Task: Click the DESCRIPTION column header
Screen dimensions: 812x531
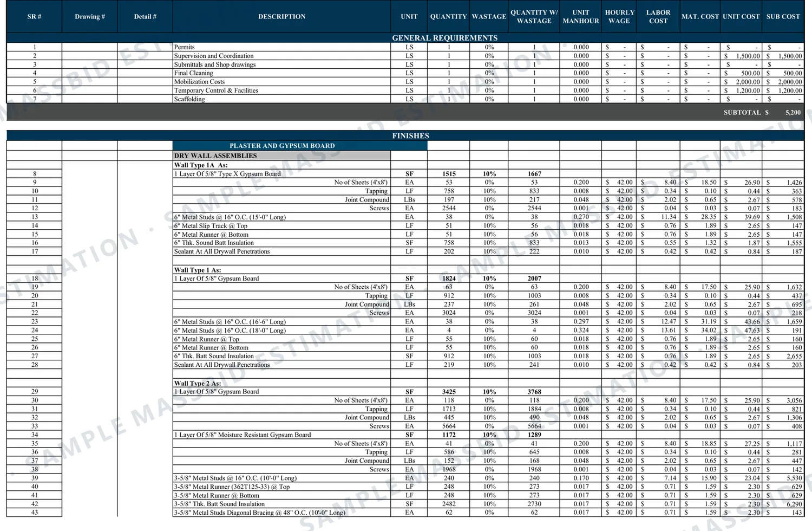Action: [281, 17]
